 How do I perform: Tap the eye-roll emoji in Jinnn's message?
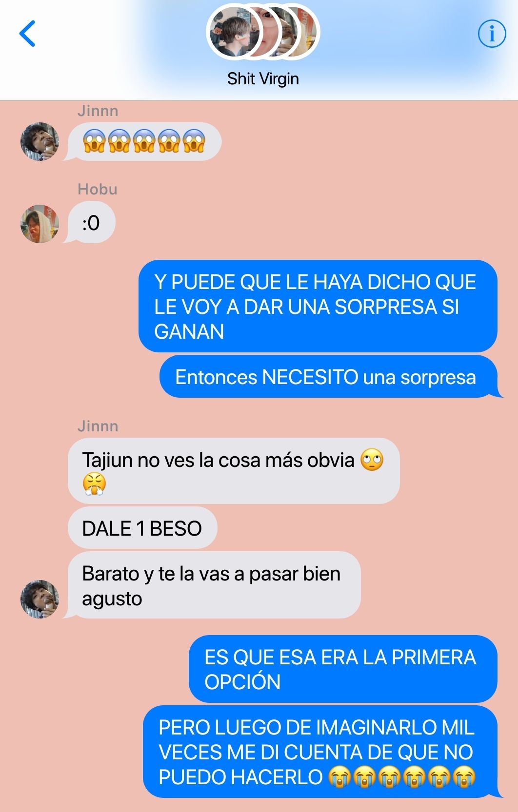click(x=372, y=460)
